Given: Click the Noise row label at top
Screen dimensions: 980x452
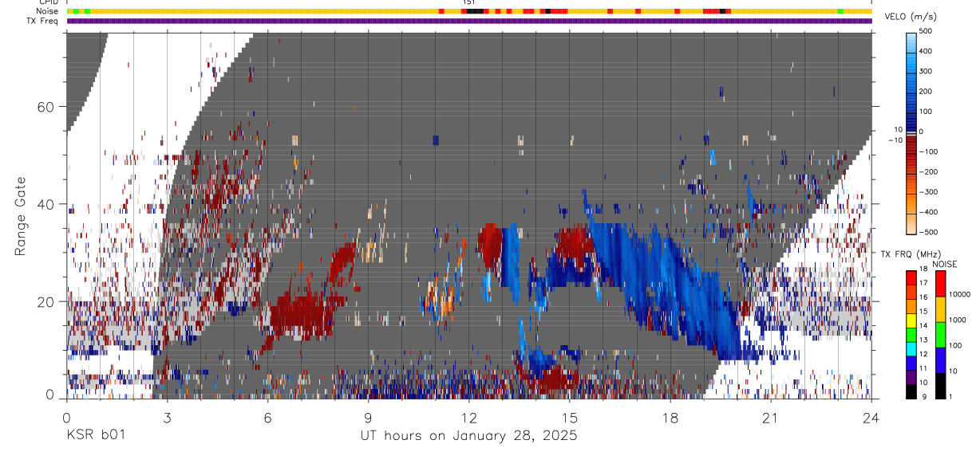Looking at the screenshot, I should tap(48, 11).
